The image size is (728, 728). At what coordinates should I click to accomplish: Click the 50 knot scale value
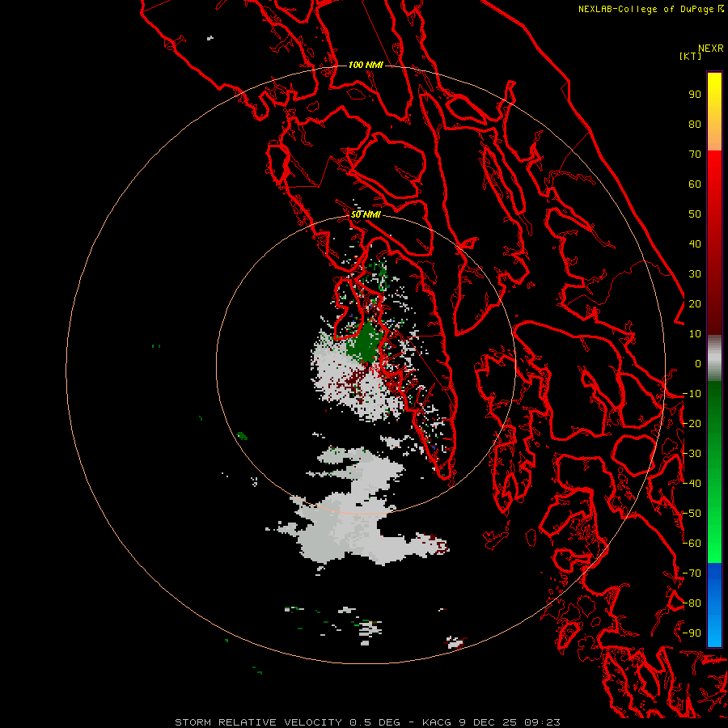pos(695,214)
